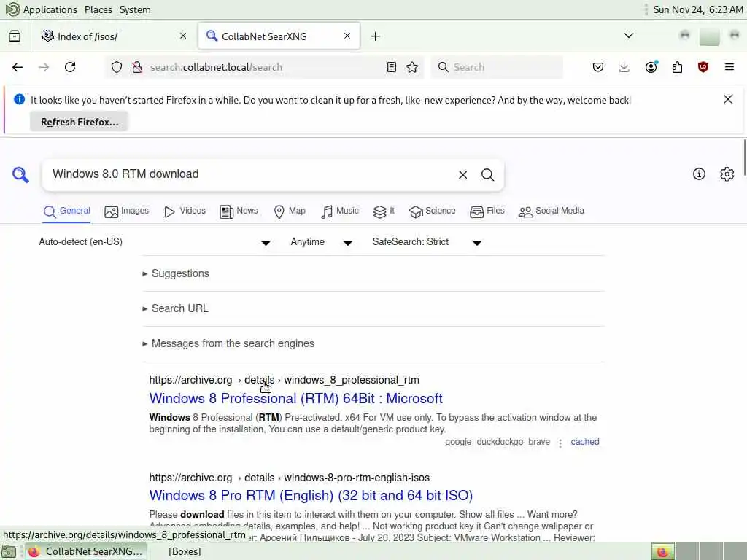List all tabs with the chevron
This screenshot has height=560, width=747.
(629, 36)
